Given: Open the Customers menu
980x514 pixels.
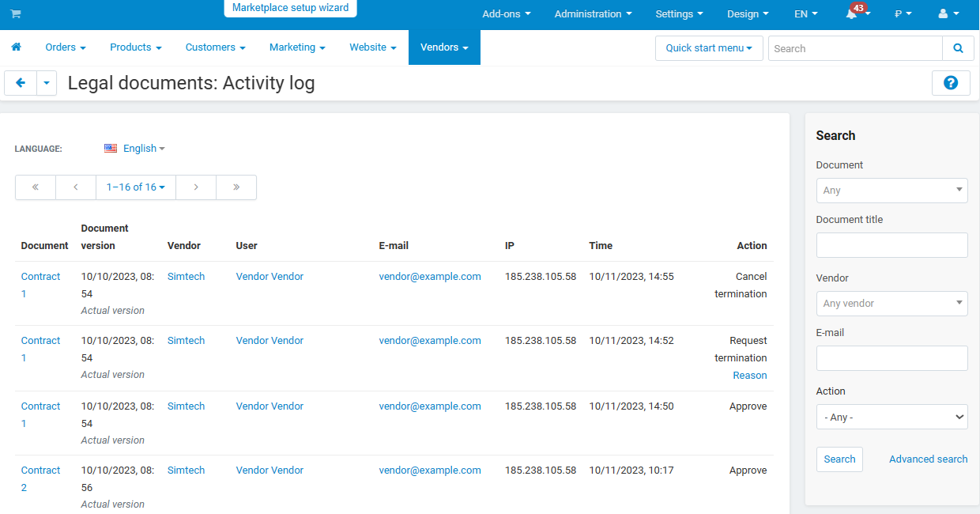Looking at the screenshot, I should [x=215, y=47].
